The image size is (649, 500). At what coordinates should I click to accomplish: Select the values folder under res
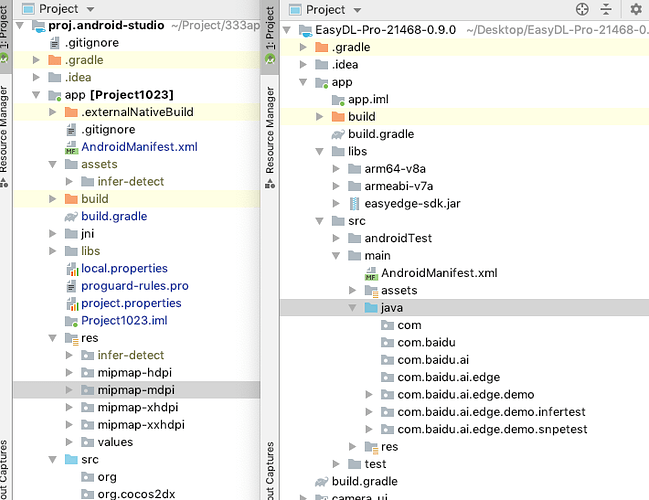pos(115,442)
